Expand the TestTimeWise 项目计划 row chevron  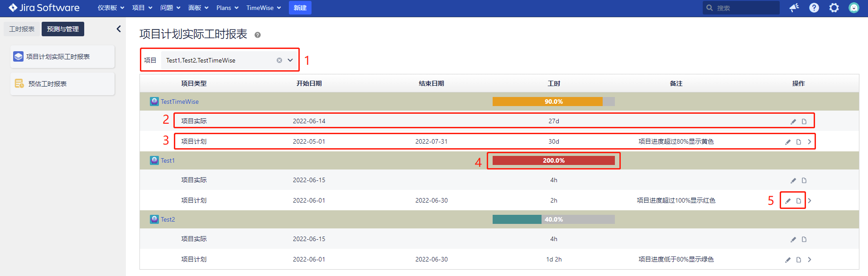[x=810, y=142]
